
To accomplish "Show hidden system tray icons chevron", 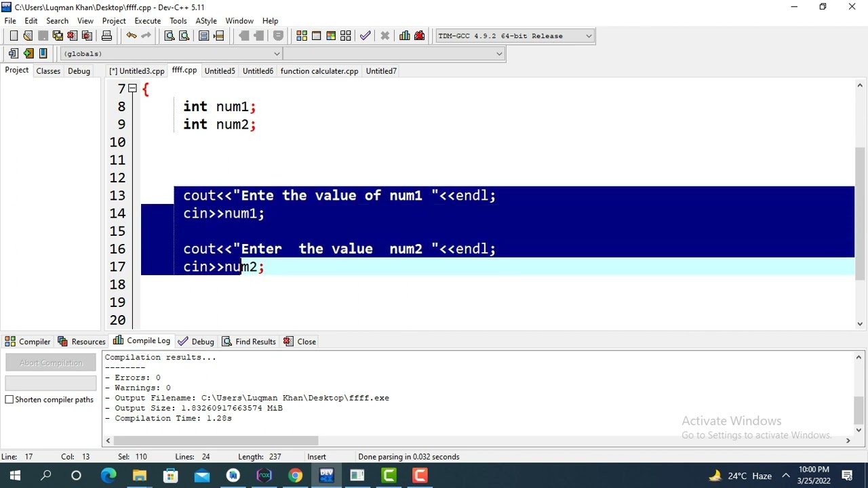I will point(786,476).
